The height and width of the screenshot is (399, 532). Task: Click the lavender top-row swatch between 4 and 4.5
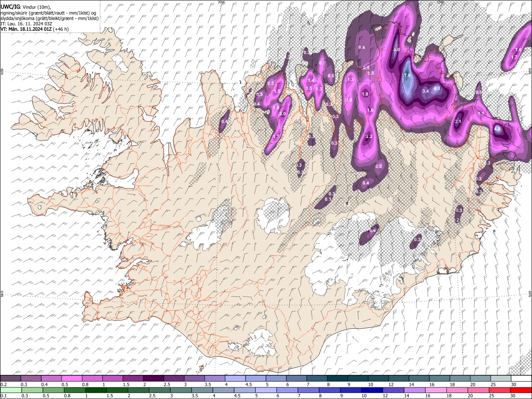click(234, 378)
